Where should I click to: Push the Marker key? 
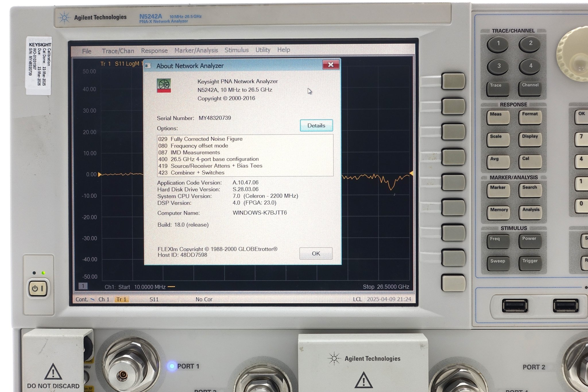pyautogui.click(x=498, y=191)
